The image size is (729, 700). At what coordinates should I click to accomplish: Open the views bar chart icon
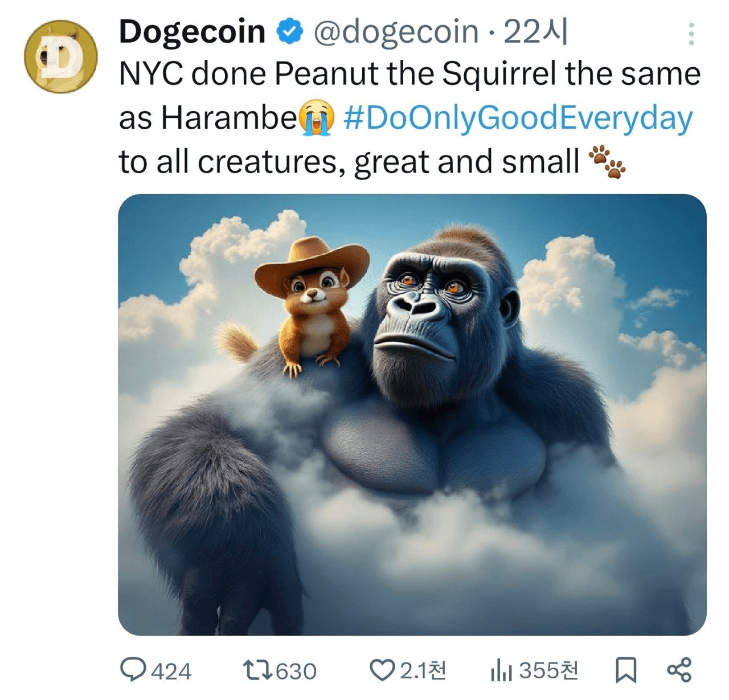pyautogui.click(x=501, y=670)
